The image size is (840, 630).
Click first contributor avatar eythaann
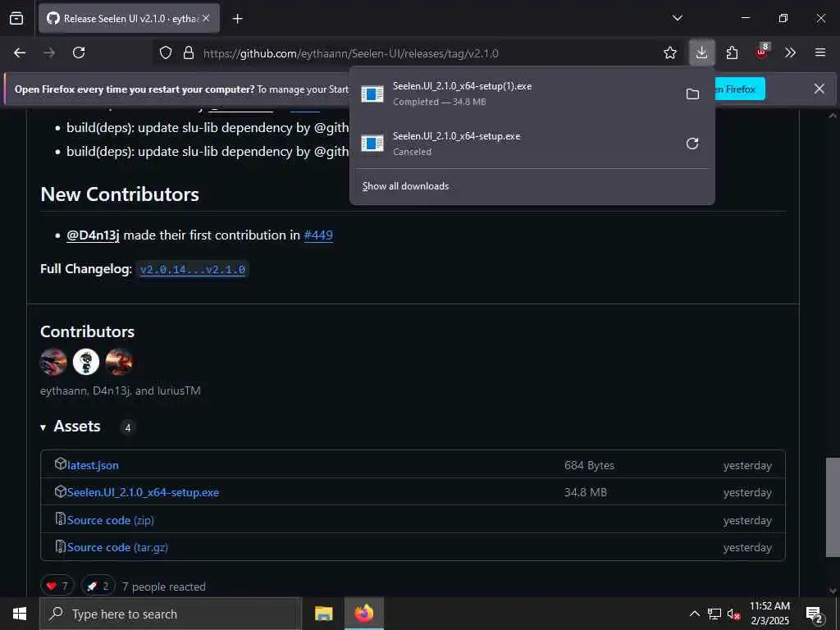point(53,362)
